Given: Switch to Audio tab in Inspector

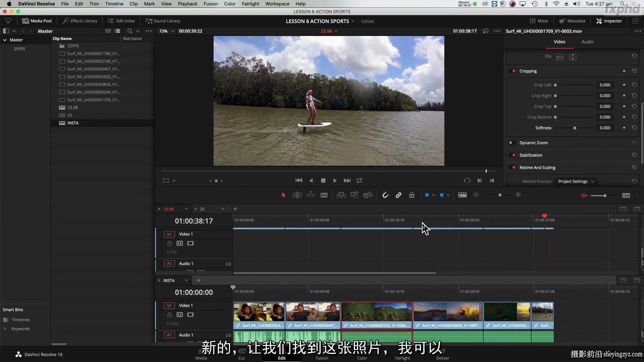Looking at the screenshot, I should (x=587, y=42).
